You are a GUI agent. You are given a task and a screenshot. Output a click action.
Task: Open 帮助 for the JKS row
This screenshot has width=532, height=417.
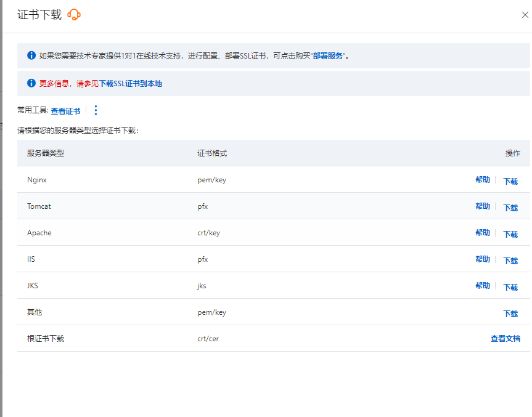[483, 285]
